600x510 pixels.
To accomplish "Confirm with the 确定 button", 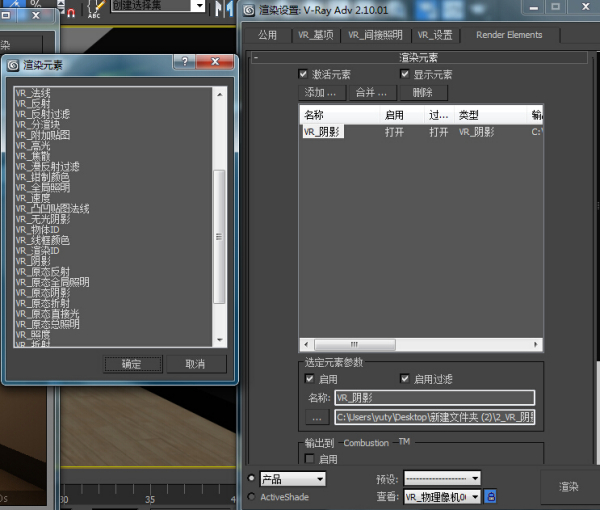I will [x=133, y=364].
